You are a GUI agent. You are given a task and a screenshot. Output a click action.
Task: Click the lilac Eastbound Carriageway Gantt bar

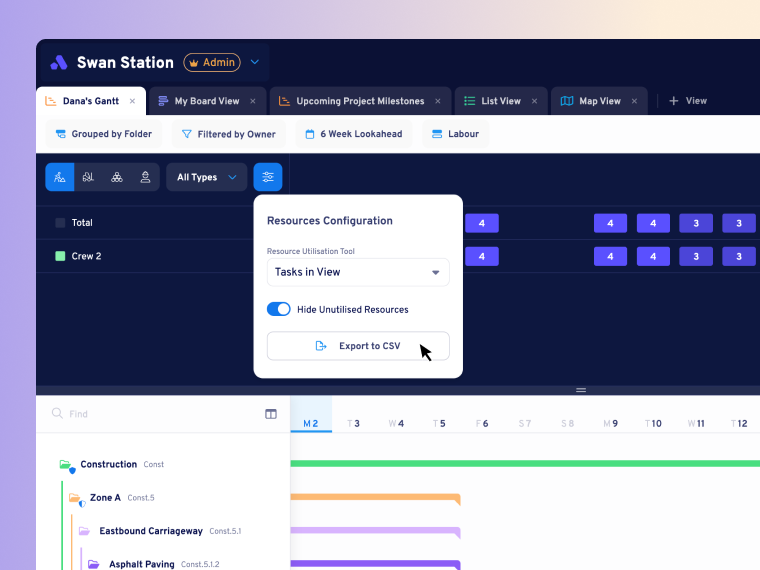pos(375,531)
